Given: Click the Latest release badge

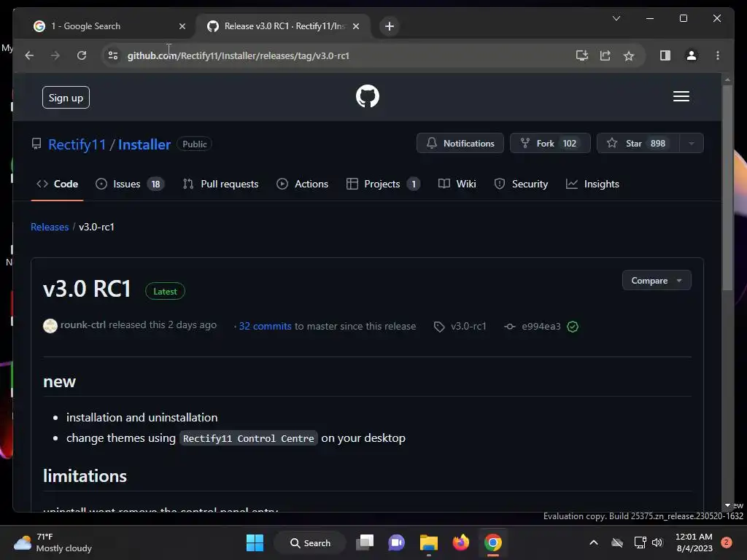Looking at the screenshot, I should (165, 292).
